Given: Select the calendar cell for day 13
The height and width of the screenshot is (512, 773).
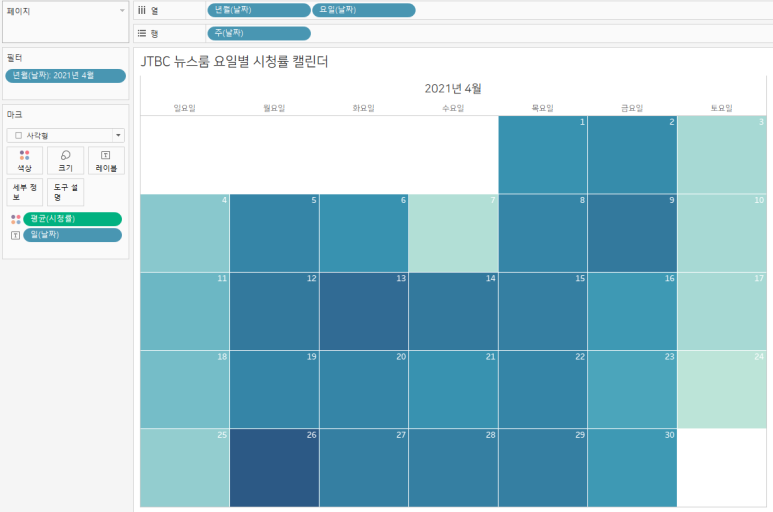Looking at the screenshot, I should 364,311.
